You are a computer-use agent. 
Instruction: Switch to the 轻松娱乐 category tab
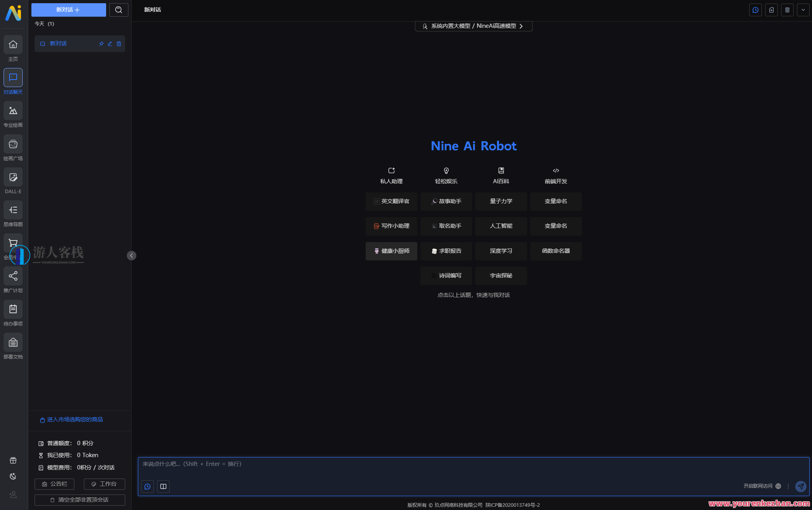coord(446,175)
